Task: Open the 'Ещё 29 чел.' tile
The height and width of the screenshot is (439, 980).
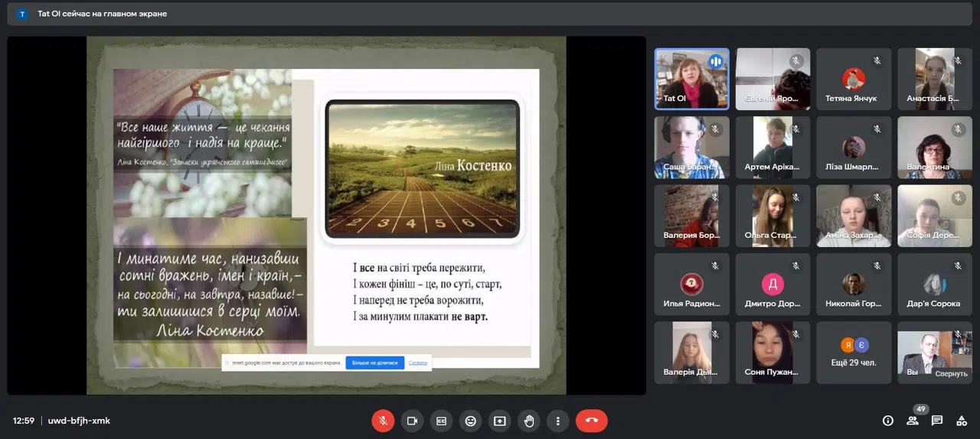Action: [854, 353]
